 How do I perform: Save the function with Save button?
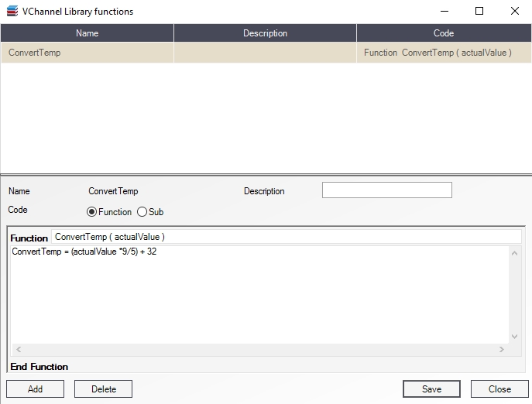(x=431, y=389)
